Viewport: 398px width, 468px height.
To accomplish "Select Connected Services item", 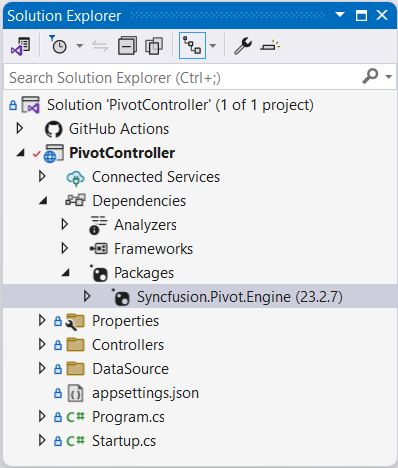I will (156, 177).
